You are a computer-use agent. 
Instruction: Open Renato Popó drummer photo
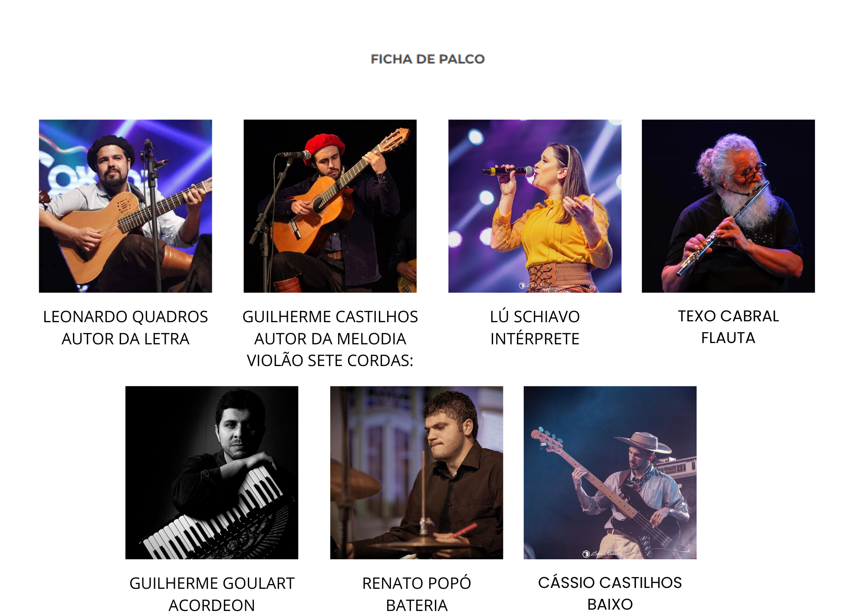[417, 472]
